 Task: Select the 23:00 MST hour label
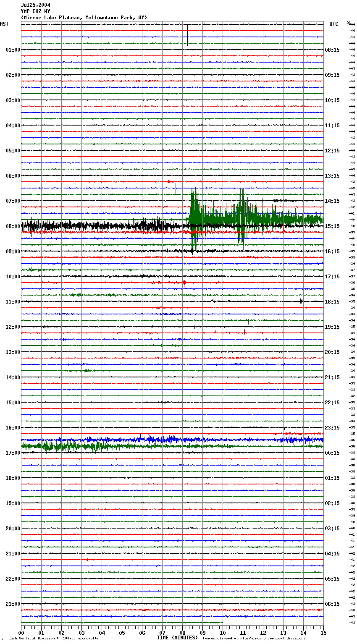(13, 604)
